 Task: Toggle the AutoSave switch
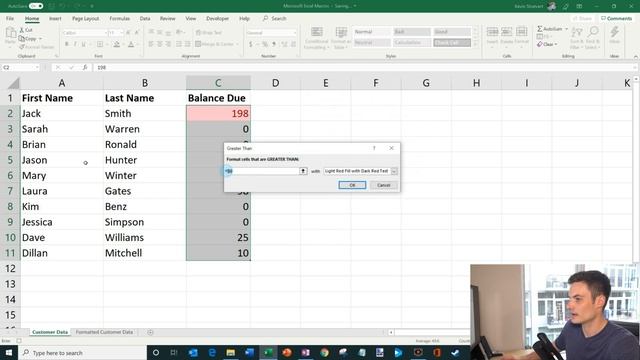36,6
